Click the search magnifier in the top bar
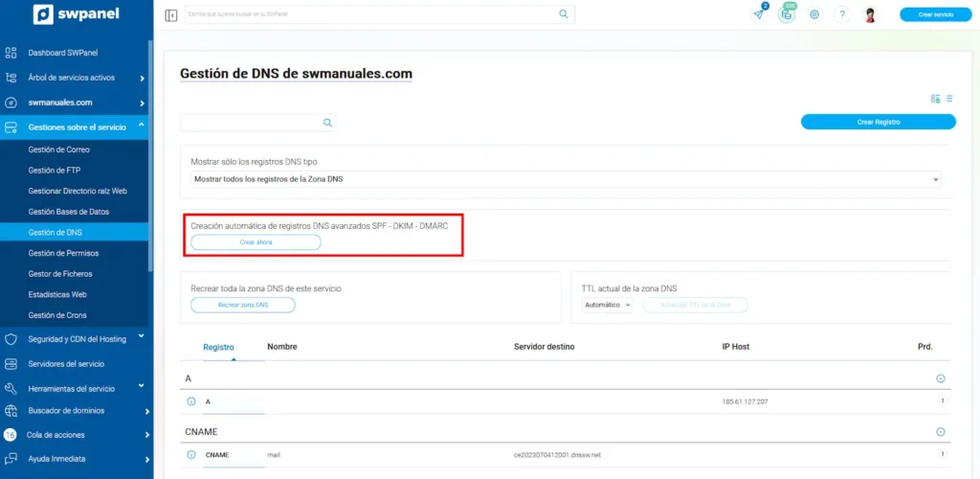 [564, 14]
